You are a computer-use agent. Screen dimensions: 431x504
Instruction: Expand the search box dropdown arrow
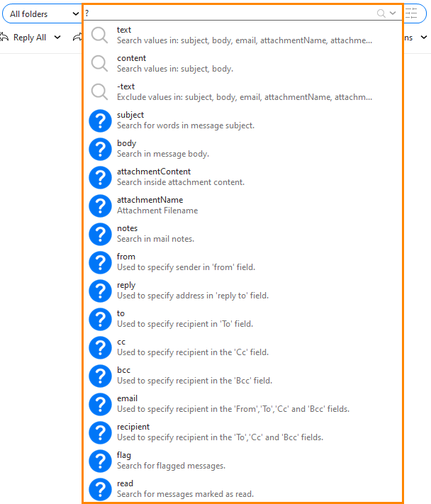click(x=393, y=13)
